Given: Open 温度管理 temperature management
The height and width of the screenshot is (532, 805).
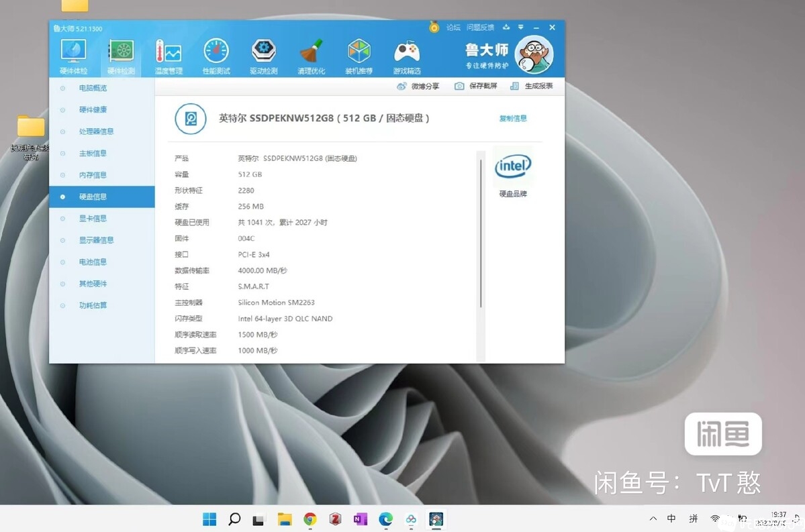Looking at the screenshot, I should [169, 56].
